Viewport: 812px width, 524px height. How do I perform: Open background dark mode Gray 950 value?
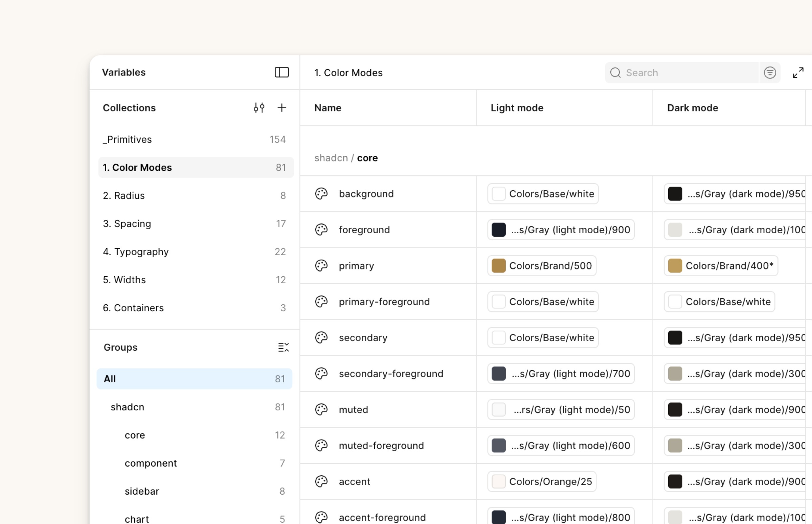(735, 194)
